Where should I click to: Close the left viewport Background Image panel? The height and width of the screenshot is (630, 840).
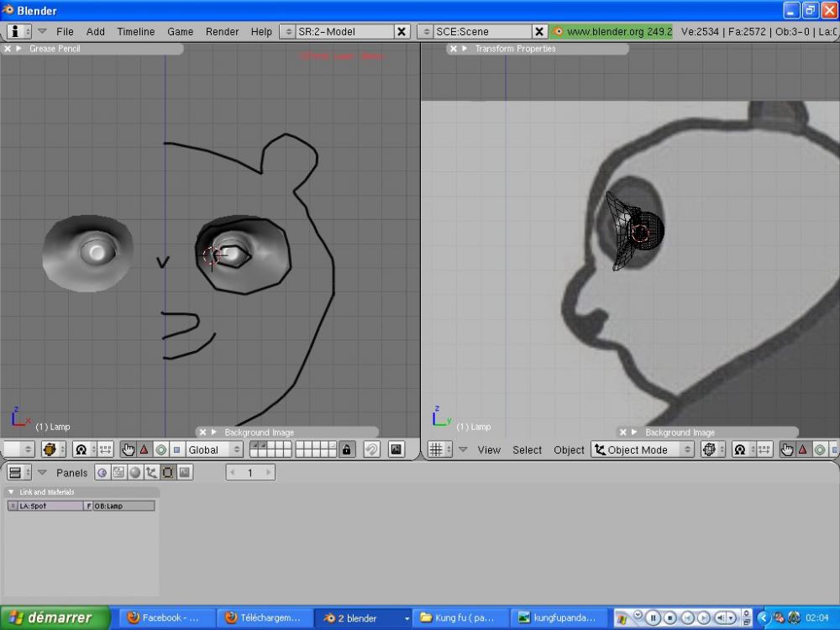[202, 433]
